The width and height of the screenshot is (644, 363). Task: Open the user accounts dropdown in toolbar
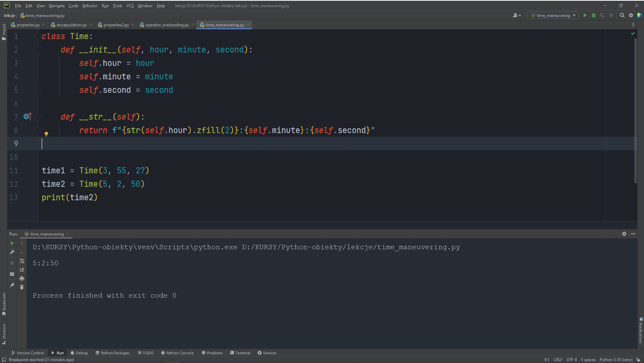[x=517, y=15]
